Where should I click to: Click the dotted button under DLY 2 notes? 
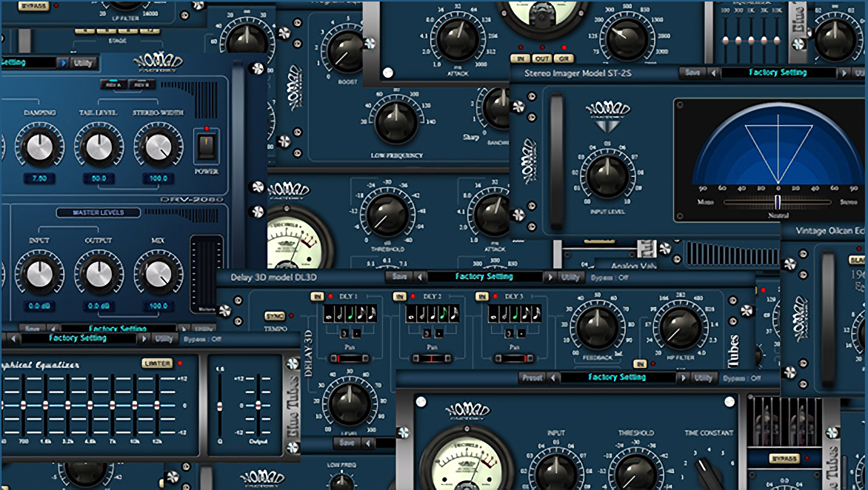(439, 334)
